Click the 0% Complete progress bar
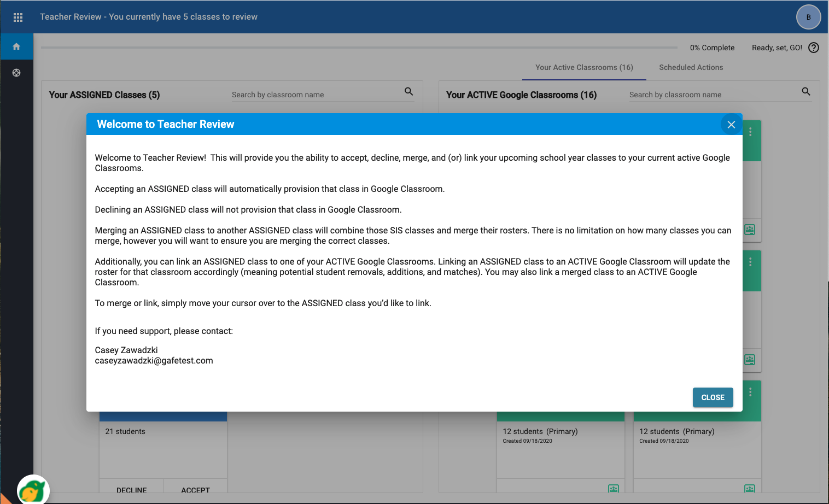829x504 pixels. pos(359,48)
